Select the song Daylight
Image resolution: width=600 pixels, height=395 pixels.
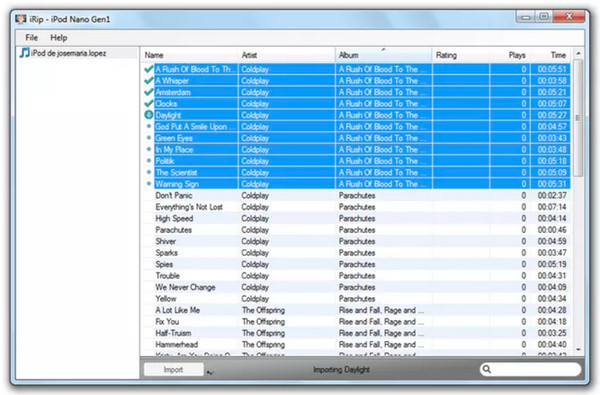pyautogui.click(x=168, y=115)
